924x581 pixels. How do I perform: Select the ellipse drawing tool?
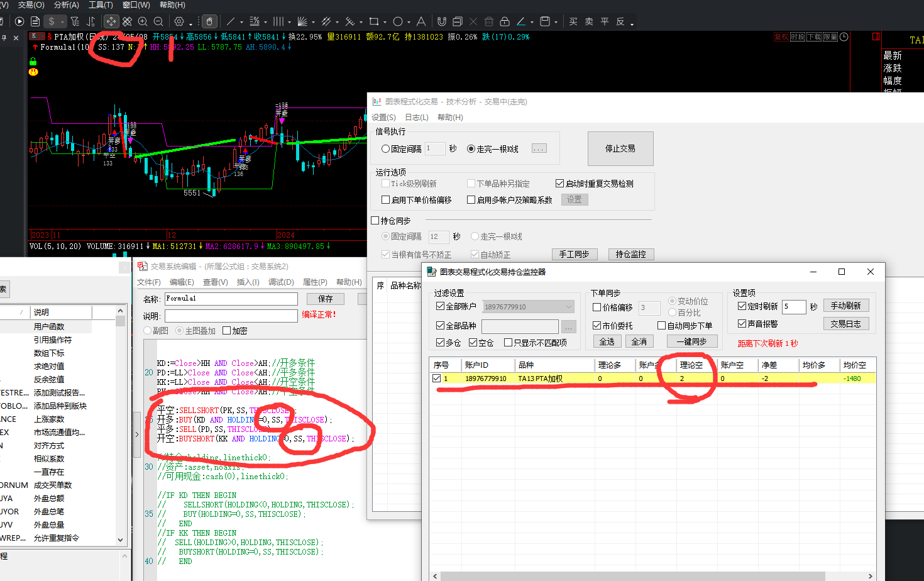tap(398, 21)
